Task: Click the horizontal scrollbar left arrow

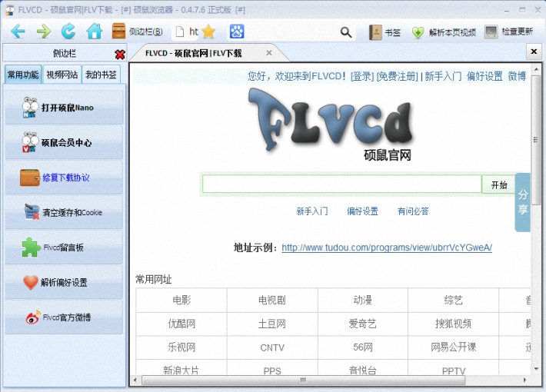Action: tap(135, 380)
